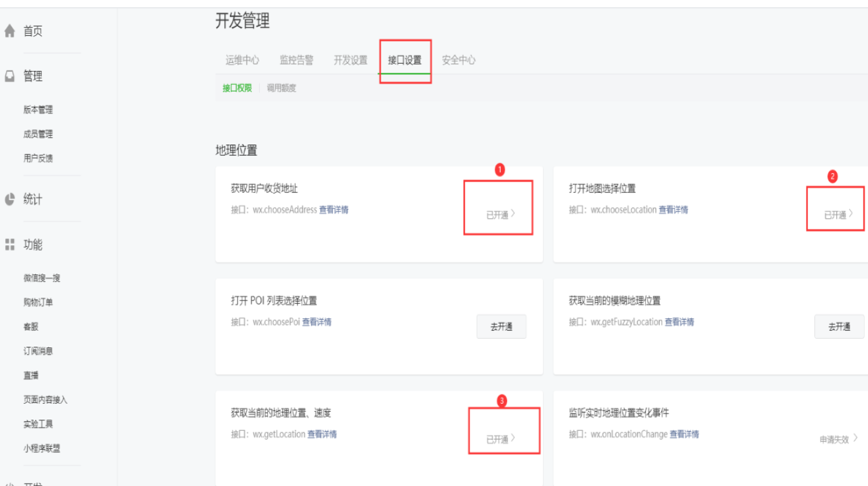The width and height of the screenshot is (868, 486).
Task: Expand 已开通 chevron for wx.chooseLocation
Action: tap(851, 214)
